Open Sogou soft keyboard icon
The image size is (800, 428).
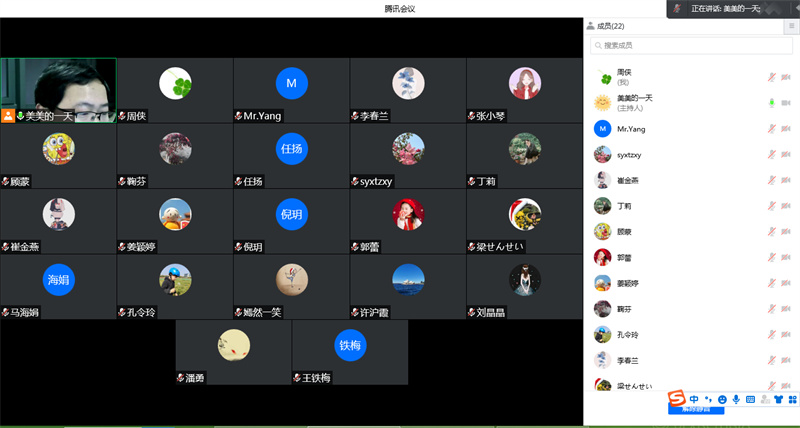pos(750,399)
